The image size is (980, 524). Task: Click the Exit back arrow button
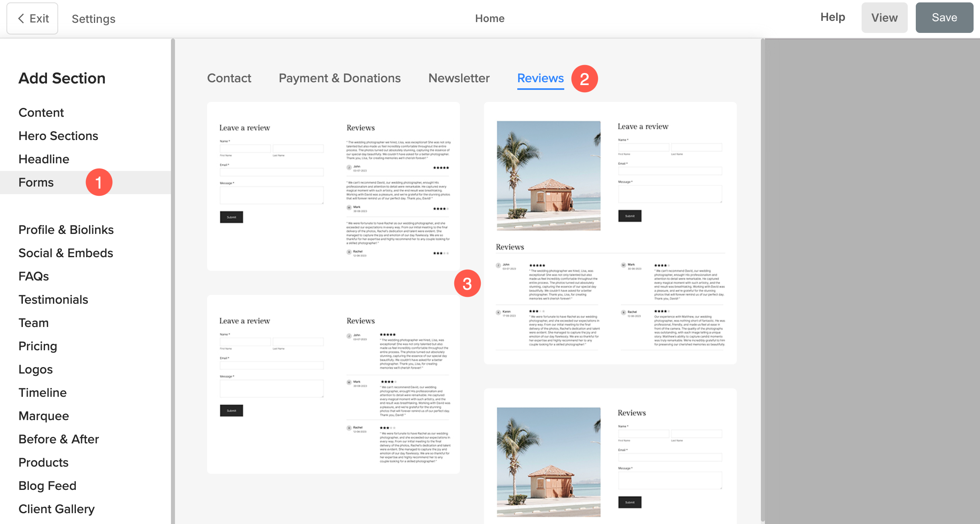[33, 18]
